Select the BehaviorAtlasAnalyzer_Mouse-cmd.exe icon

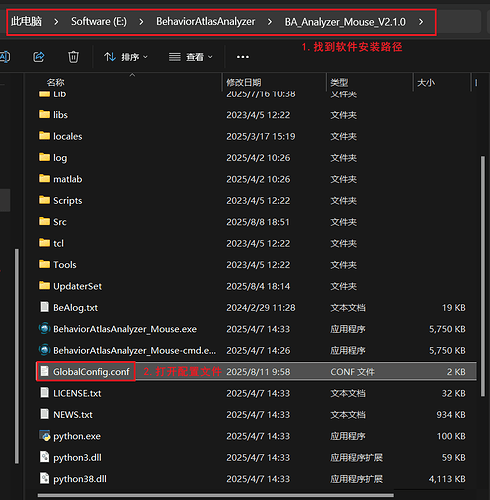point(44,350)
